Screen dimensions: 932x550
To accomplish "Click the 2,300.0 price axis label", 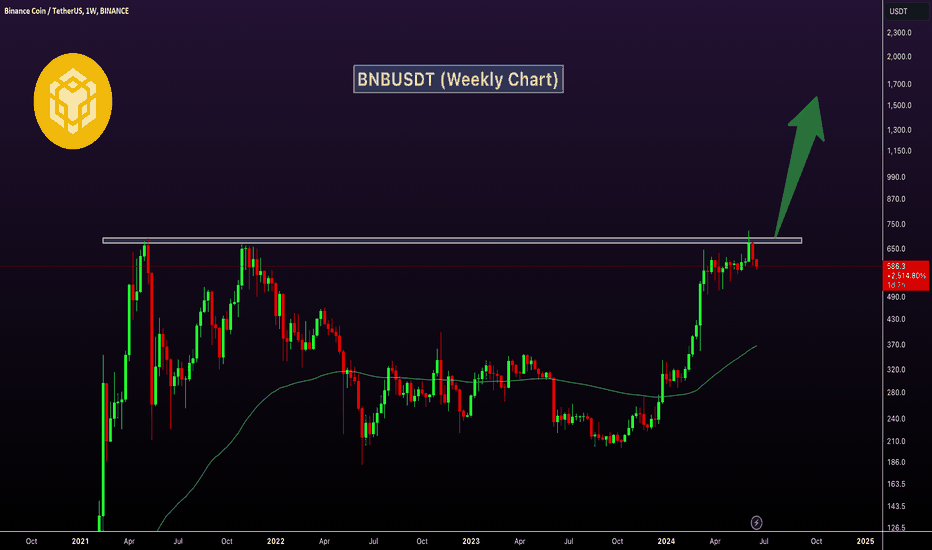I will (x=899, y=33).
